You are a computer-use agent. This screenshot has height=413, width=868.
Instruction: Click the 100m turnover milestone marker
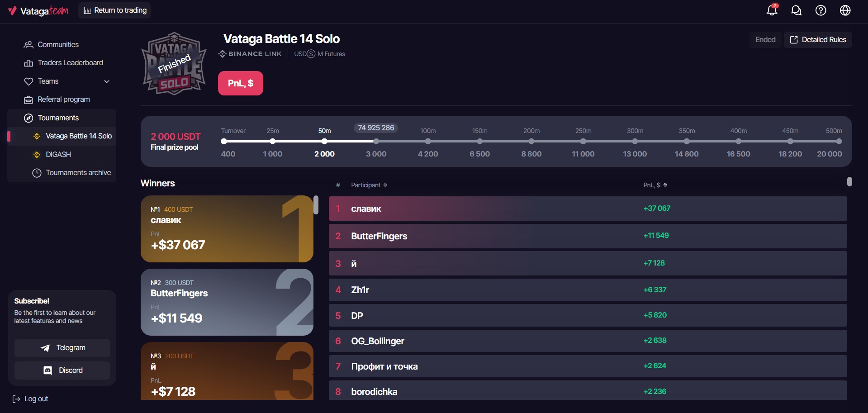click(x=428, y=142)
